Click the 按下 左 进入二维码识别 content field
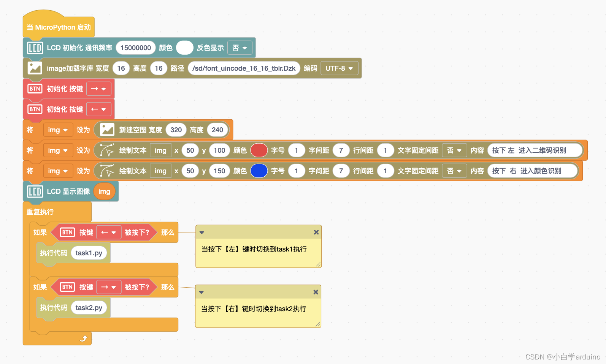The height and width of the screenshot is (364, 606). (x=535, y=150)
